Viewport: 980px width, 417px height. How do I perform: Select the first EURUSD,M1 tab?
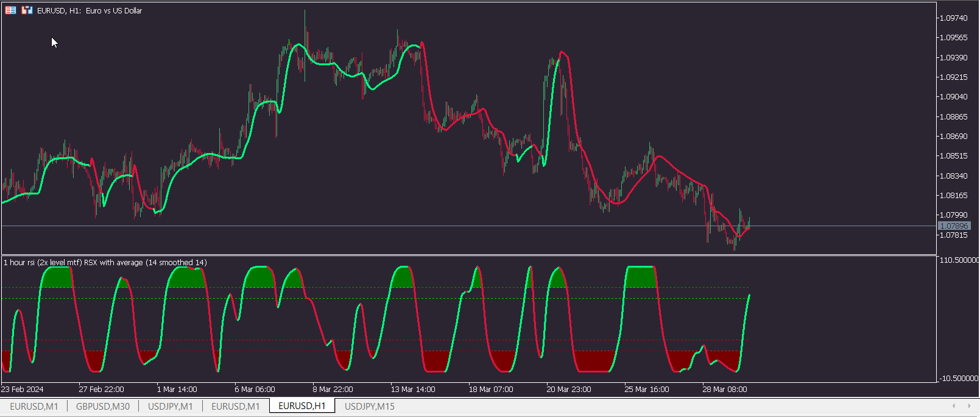(34, 406)
